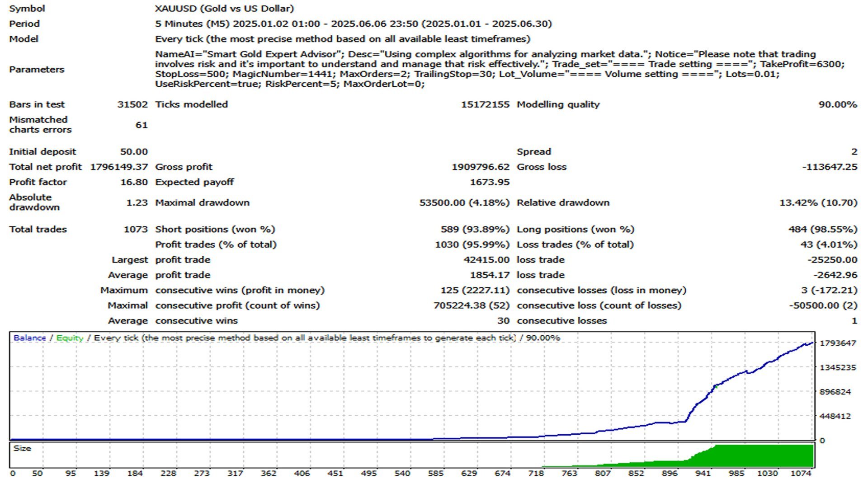Click the Expected payoff value 1673.95
Screen dimensions: 868x488
[x=490, y=182]
